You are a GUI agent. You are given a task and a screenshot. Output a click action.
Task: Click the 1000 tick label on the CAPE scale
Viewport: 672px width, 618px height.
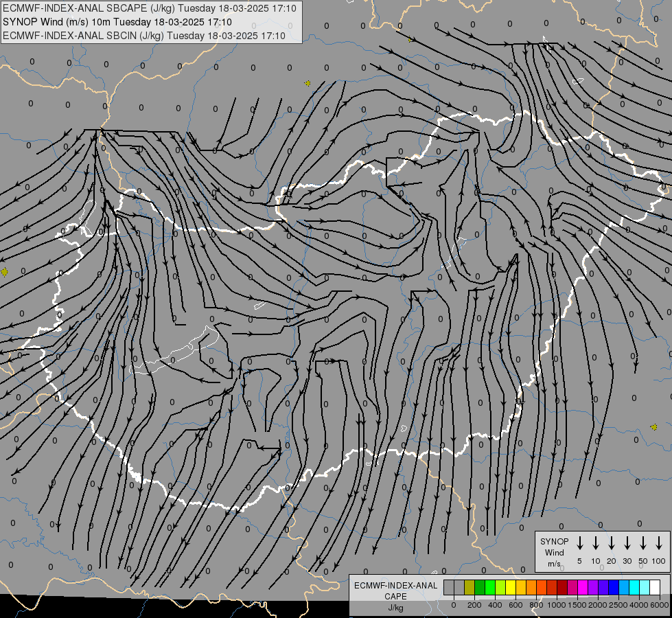coord(557,605)
